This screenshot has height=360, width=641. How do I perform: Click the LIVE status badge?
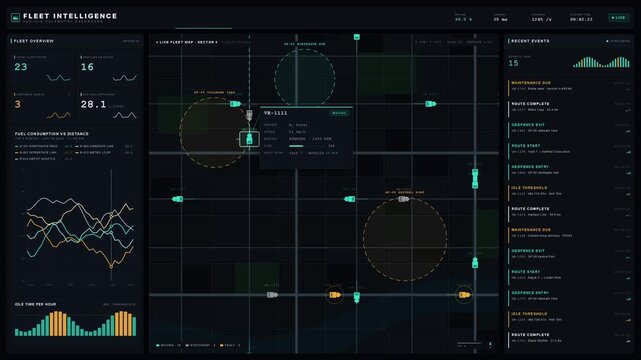tap(619, 18)
